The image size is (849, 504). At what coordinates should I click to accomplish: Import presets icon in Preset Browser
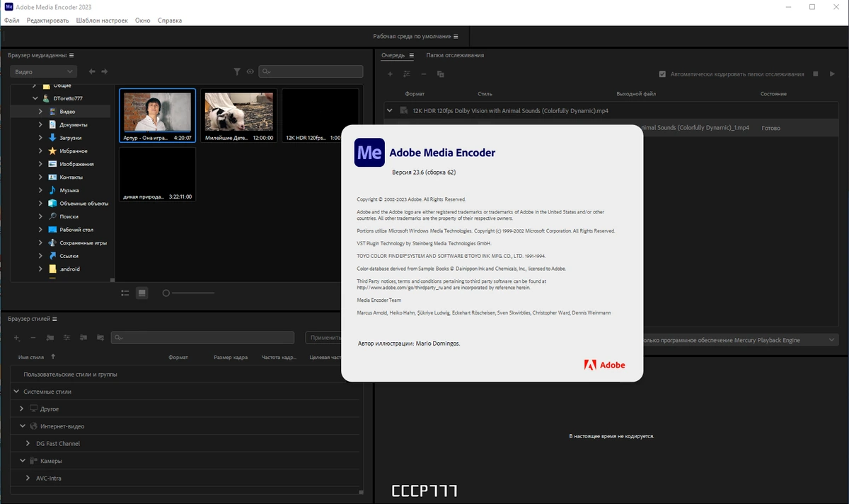tap(83, 338)
